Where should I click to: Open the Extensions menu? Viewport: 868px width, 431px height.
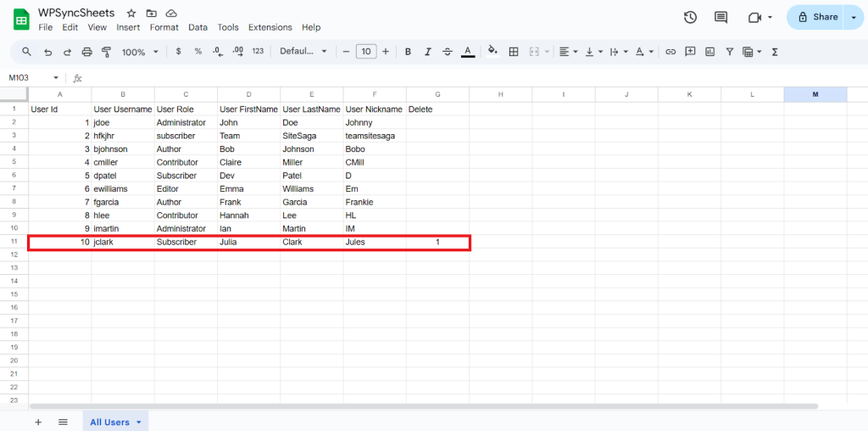tap(270, 27)
